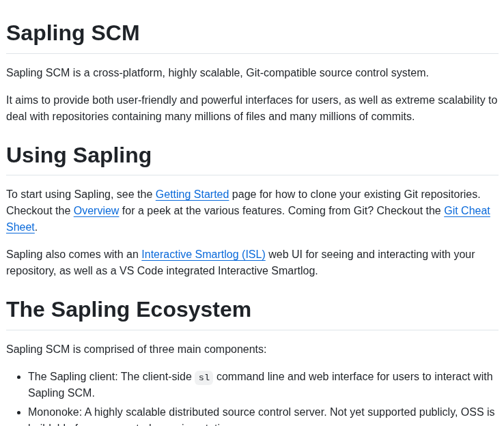Open the Git Cheat Sheet link

(x=248, y=218)
